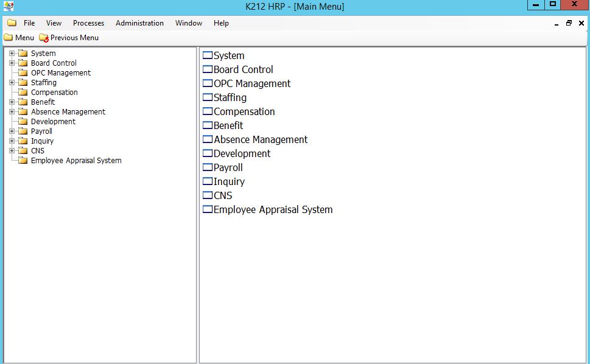Select the Compensation folder icon in tree
Viewport: 590px width, 364px height.
point(23,93)
